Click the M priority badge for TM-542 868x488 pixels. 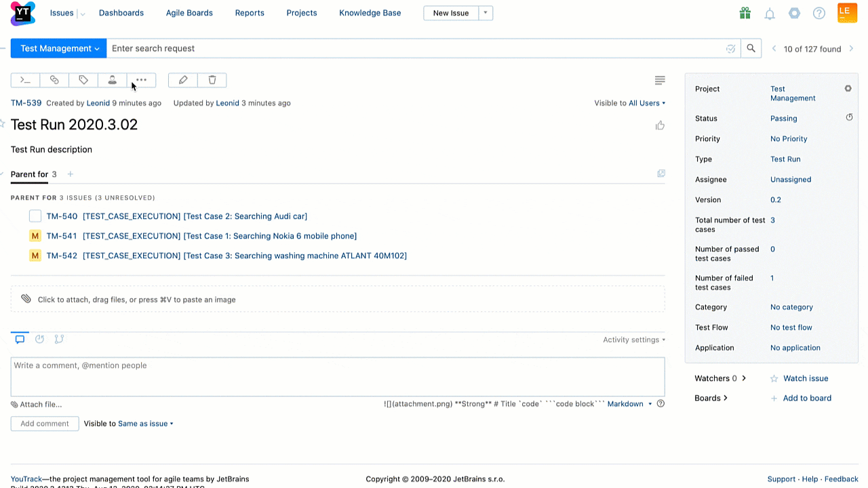(35, 256)
